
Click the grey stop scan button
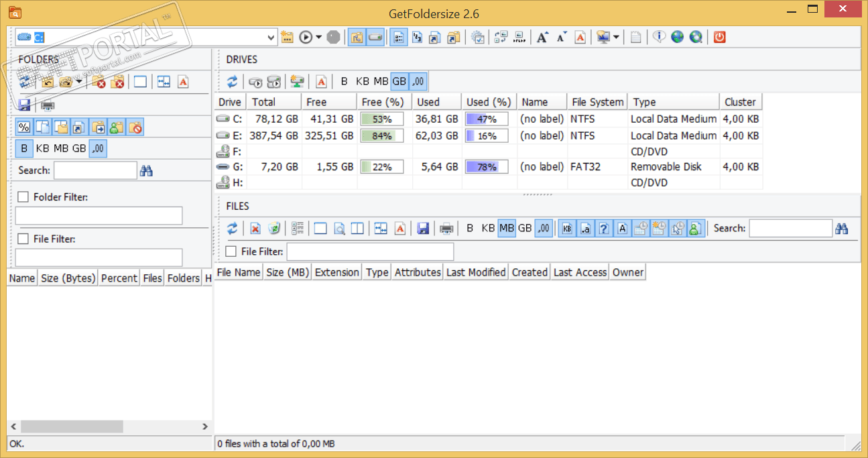click(x=333, y=38)
